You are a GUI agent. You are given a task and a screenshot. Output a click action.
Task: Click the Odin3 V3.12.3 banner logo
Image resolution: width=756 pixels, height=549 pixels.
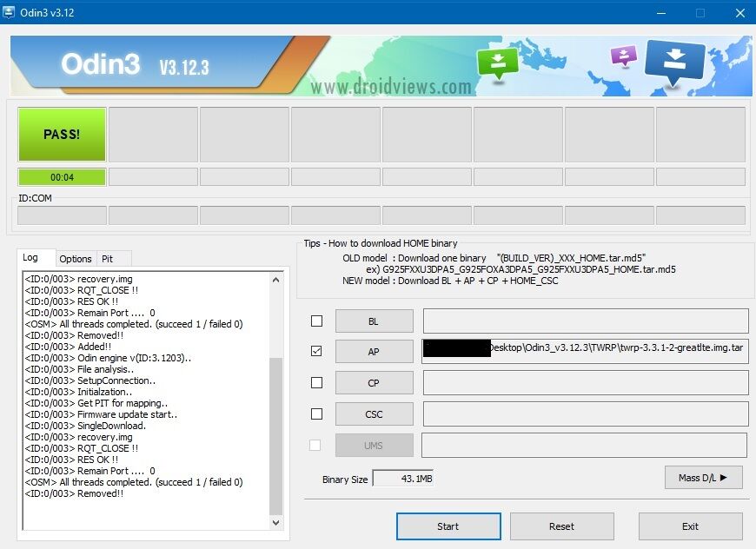tap(135, 65)
